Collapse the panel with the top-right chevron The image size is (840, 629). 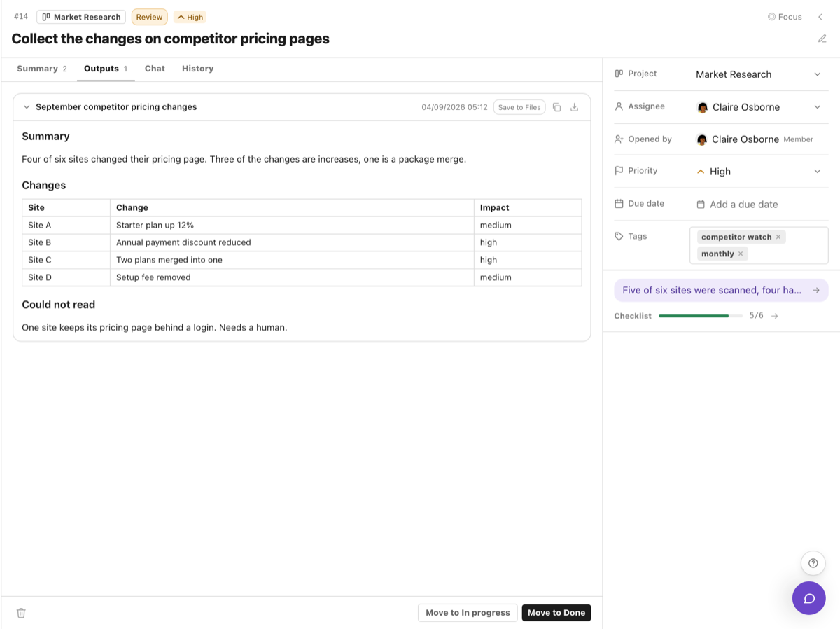[x=820, y=17]
